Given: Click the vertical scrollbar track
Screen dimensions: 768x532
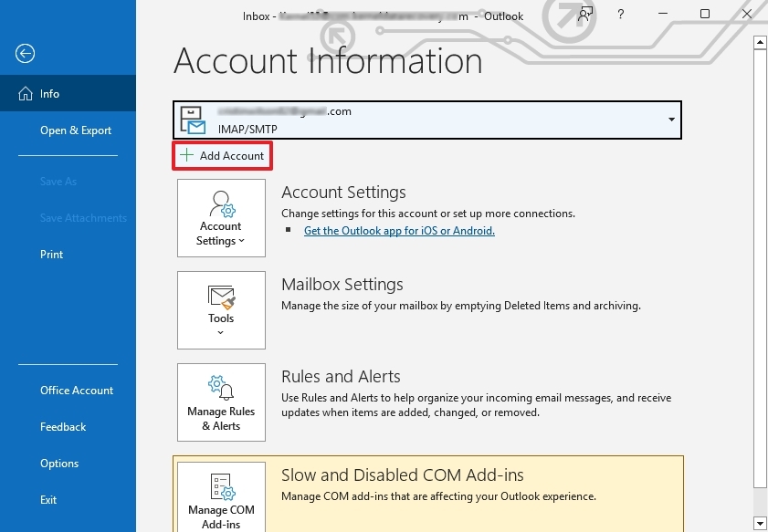Looking at the screenshot, I should point(760,502).
